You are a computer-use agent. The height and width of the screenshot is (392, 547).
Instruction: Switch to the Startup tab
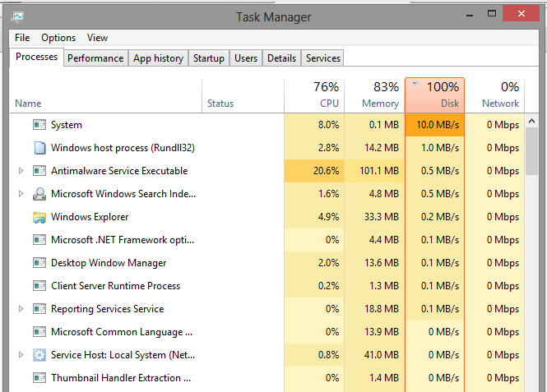pos(209,58)
